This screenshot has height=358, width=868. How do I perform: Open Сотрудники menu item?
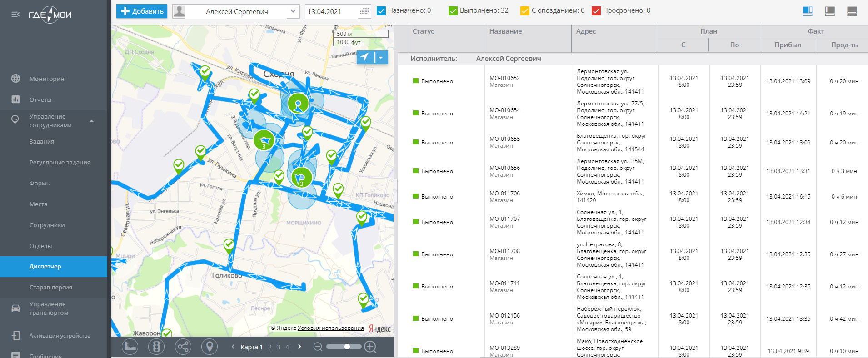click(x=47, y=225)
